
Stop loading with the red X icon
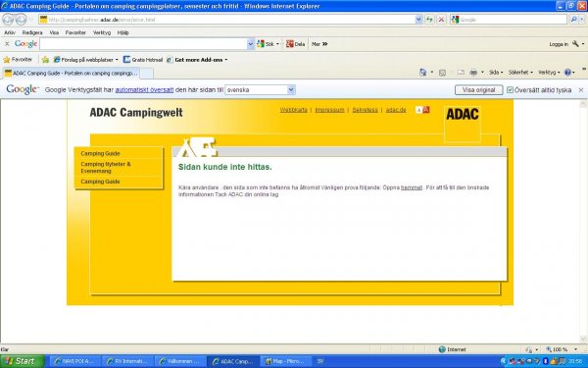(x=441, y=20)
